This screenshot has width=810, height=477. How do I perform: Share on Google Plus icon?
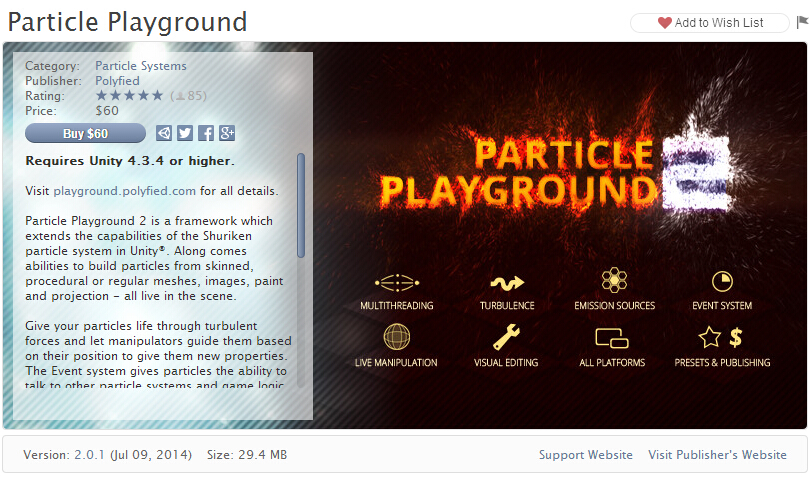click(x=227, y=133)
